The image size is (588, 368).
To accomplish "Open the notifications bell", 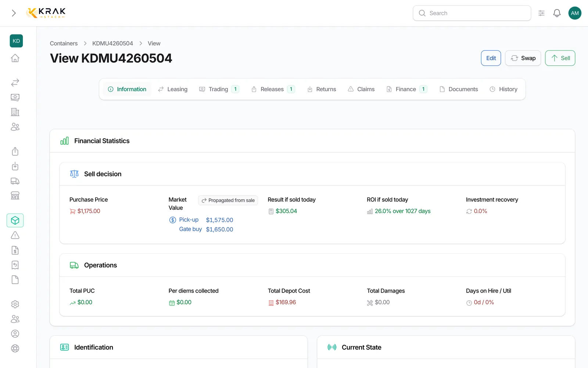I will (x=557, y=13).
